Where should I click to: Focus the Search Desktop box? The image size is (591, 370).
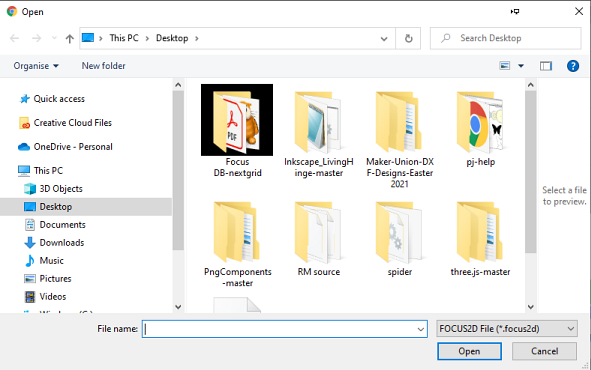click(x=505, y=38)
